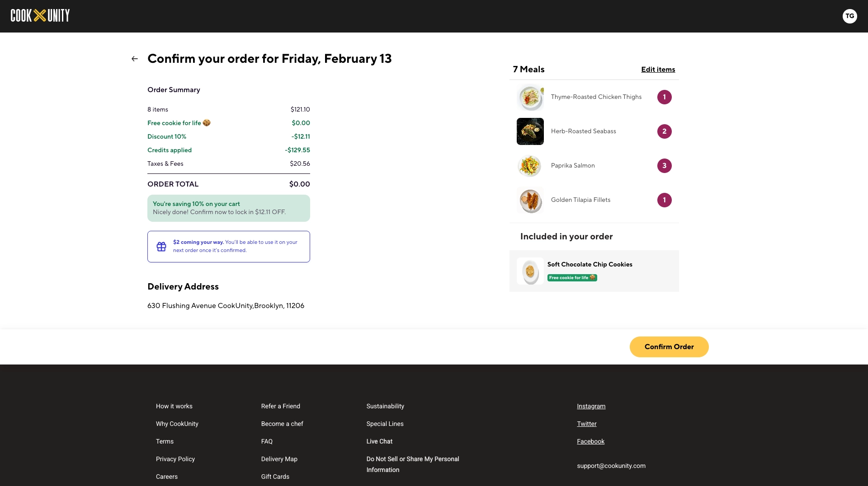This screenshot has width=868, height=486.
Task: Click the quantity badge for Golden Tilapia Fillets
Action: tap(664, 200)
